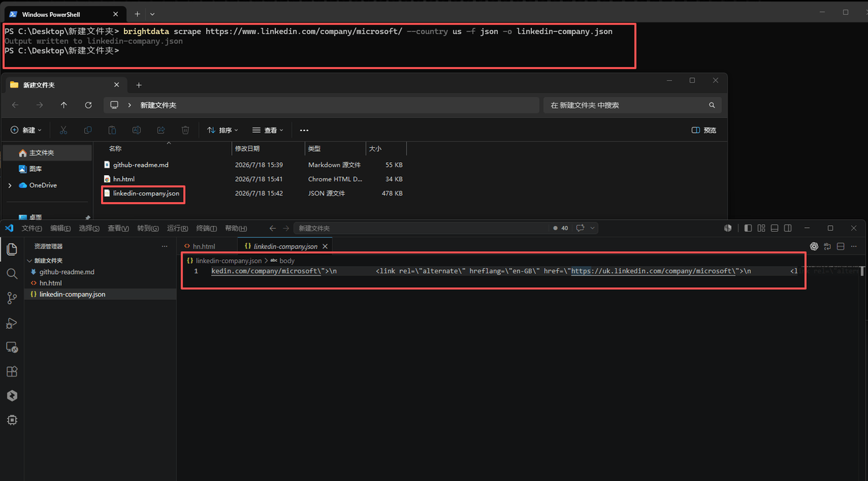Image resolution: width=868 pixels, height=481 pixels.
Task: Click the Paste icon in File Explorer toolbar
Action: click(x=112, y=130)
